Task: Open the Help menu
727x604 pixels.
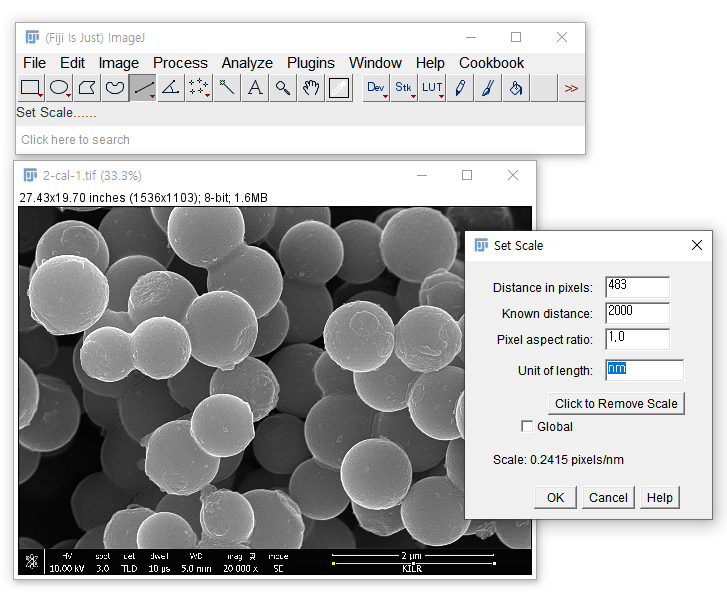Action: [430, 63]
